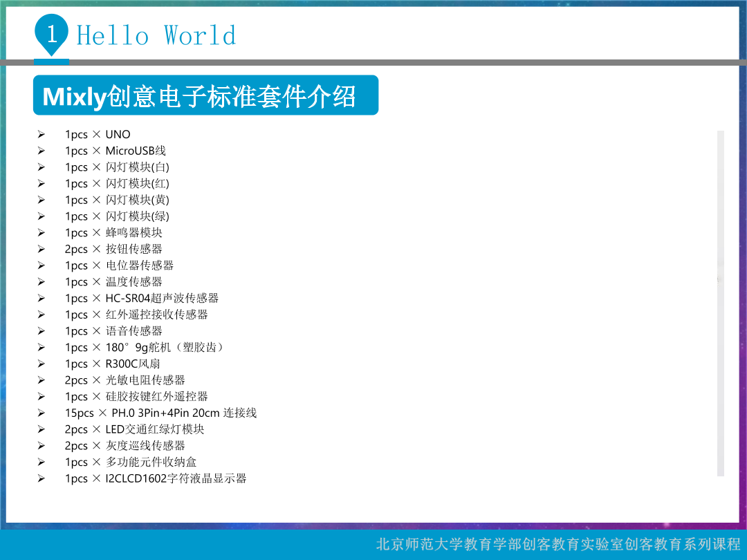Click the arrow bullet beside UNO

pyautogui.click(x=41, y=134)
